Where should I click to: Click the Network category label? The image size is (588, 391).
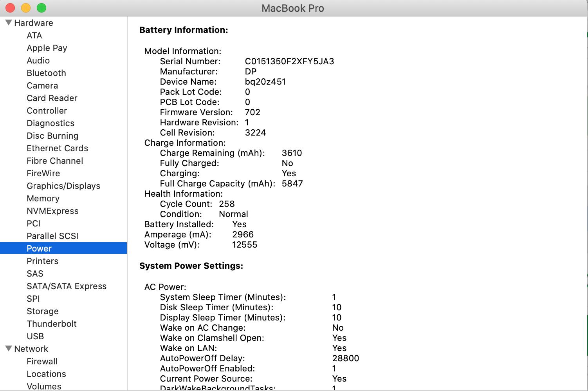pyautogui.click(x=31, y=349)
